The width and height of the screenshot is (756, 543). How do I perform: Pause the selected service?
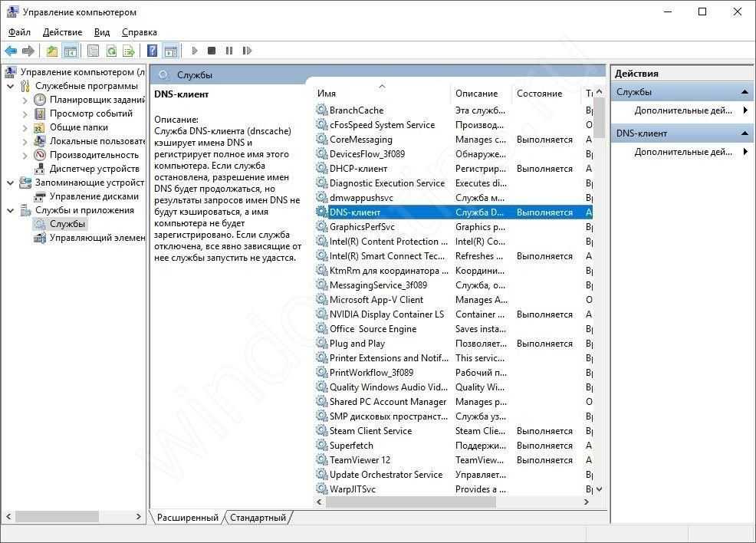point(229,51)
